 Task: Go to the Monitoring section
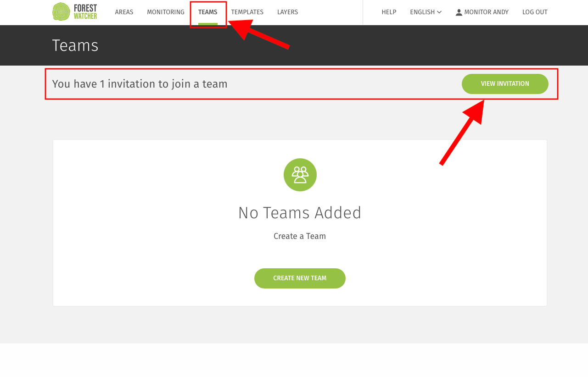click(166, 12)
